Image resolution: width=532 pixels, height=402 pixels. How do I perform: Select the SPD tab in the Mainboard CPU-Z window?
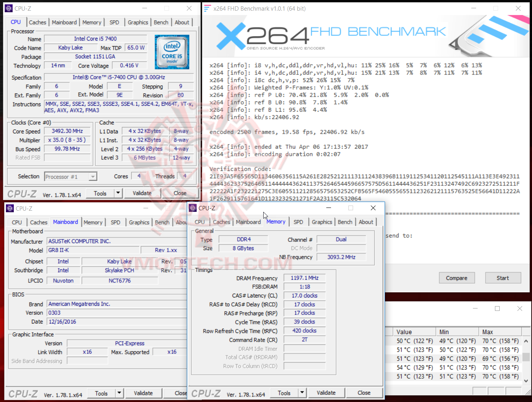[x=115, y=223]
